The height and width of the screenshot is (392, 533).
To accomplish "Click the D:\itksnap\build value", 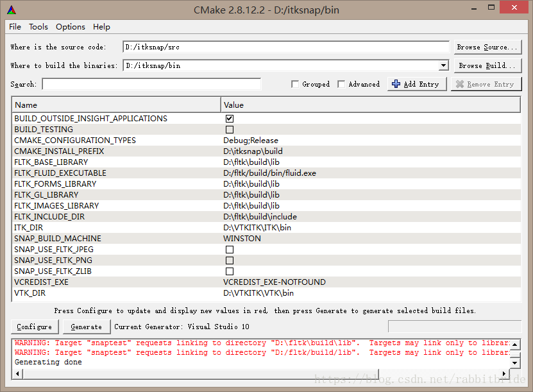I will [253, 151].
